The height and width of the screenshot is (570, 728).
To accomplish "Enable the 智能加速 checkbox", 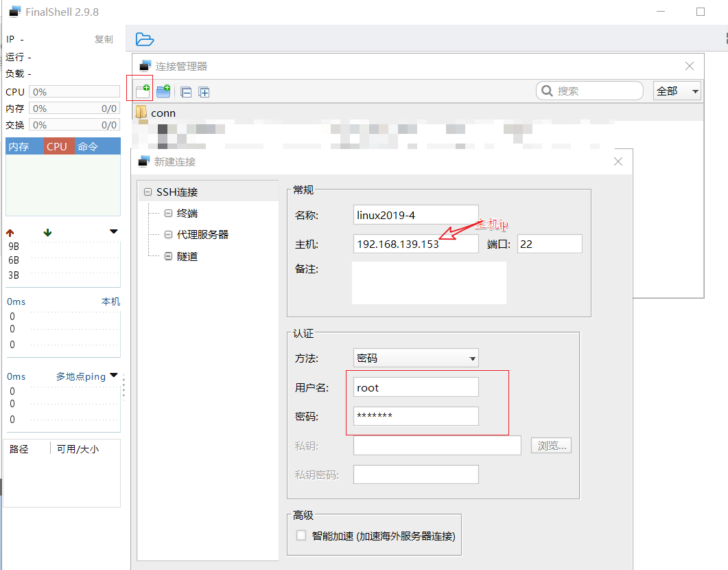I will click(x=301, y=536).
